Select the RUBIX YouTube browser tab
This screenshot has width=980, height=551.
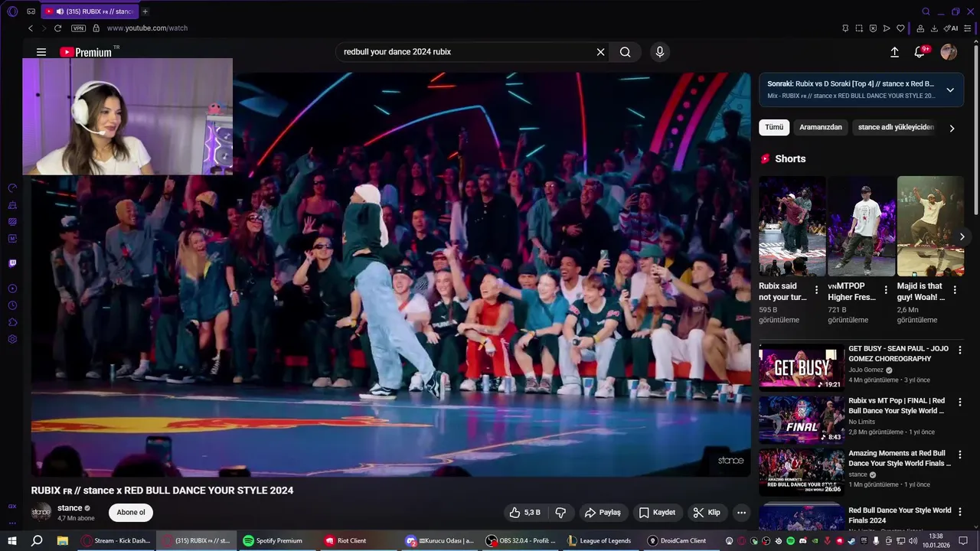pos(89,11)
